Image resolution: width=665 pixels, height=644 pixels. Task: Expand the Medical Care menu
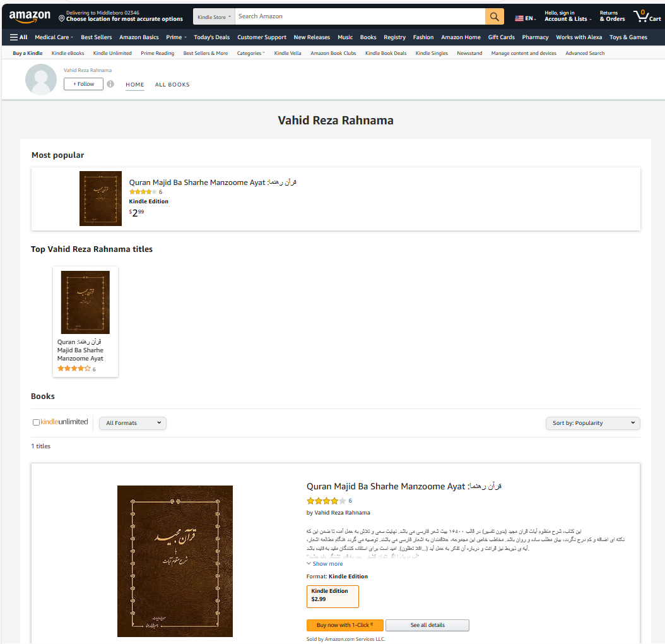[54, 37]
